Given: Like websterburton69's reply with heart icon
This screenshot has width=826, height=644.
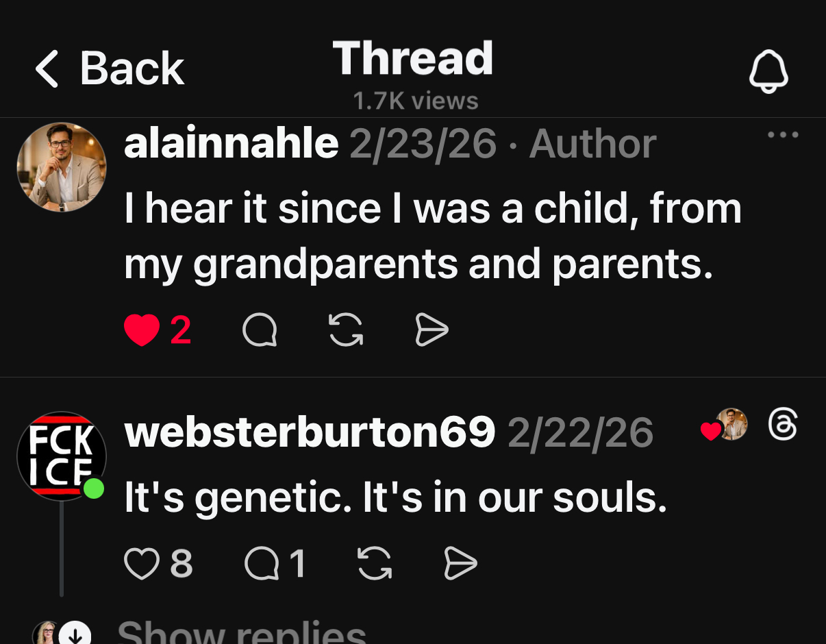Looking at the screenshot, I should [x=141, y=564].
